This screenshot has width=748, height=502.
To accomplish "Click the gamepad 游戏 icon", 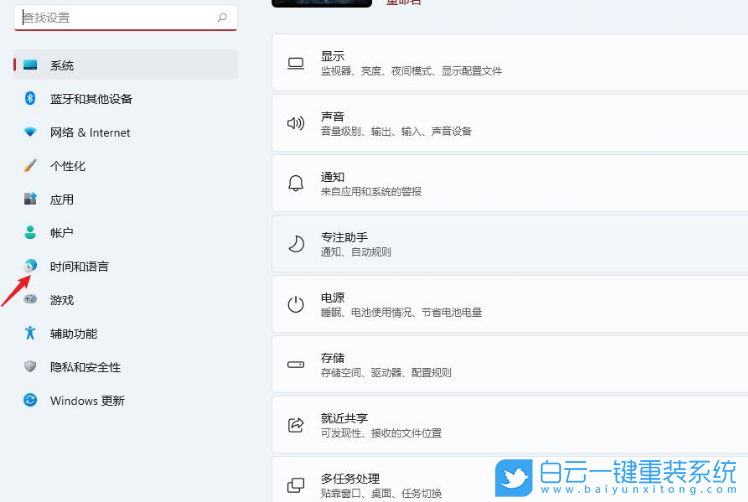I will [x=30, y=300].
